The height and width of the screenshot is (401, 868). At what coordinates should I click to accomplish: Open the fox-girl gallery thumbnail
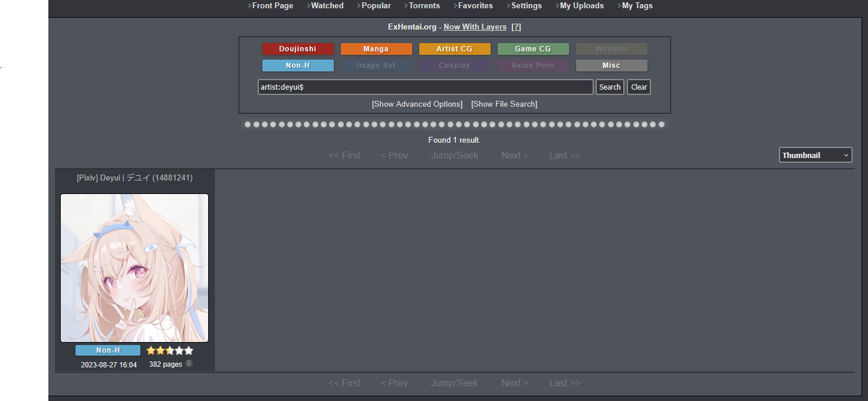[x=134, y=268]
